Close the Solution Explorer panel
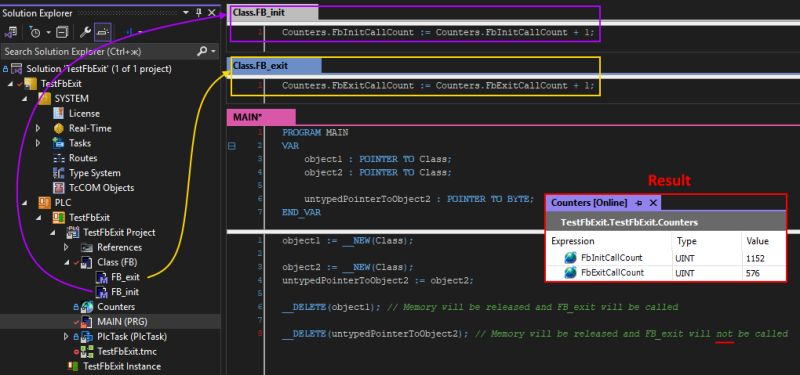Image resolution: width=800 pixels, height=375 pixels. 212,13
